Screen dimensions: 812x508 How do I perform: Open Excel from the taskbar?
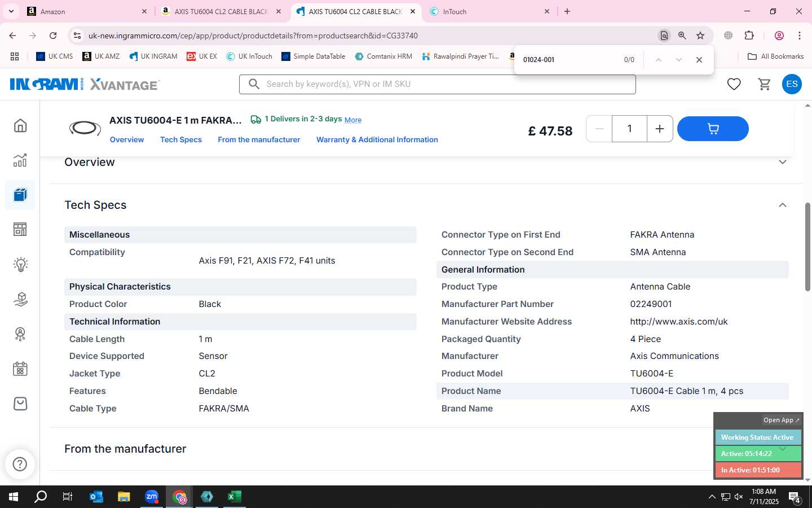pos(234,497)
